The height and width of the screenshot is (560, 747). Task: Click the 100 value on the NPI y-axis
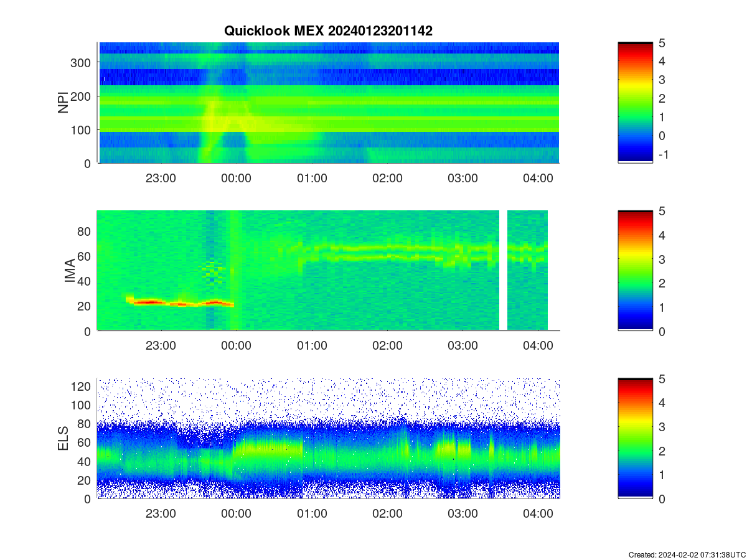pos(82,129)
